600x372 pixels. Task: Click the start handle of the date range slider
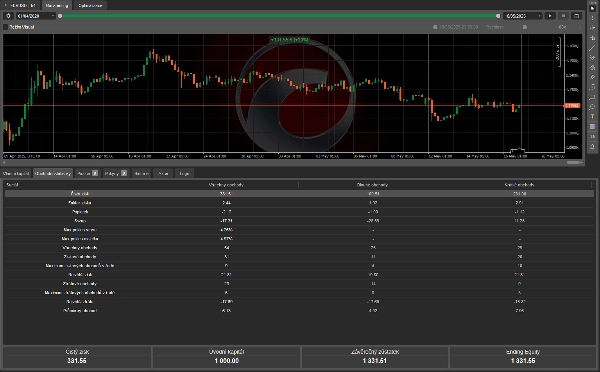60,16
